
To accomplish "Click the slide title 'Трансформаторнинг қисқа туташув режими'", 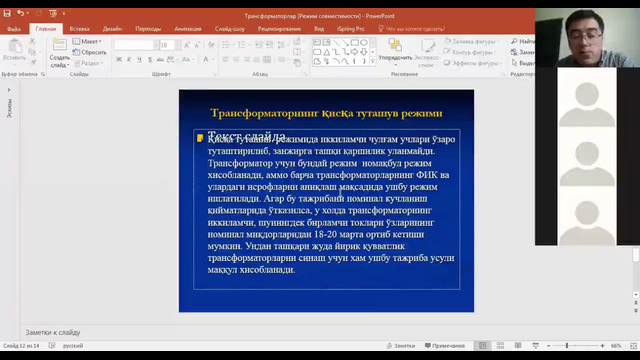I will click(326, 113).
